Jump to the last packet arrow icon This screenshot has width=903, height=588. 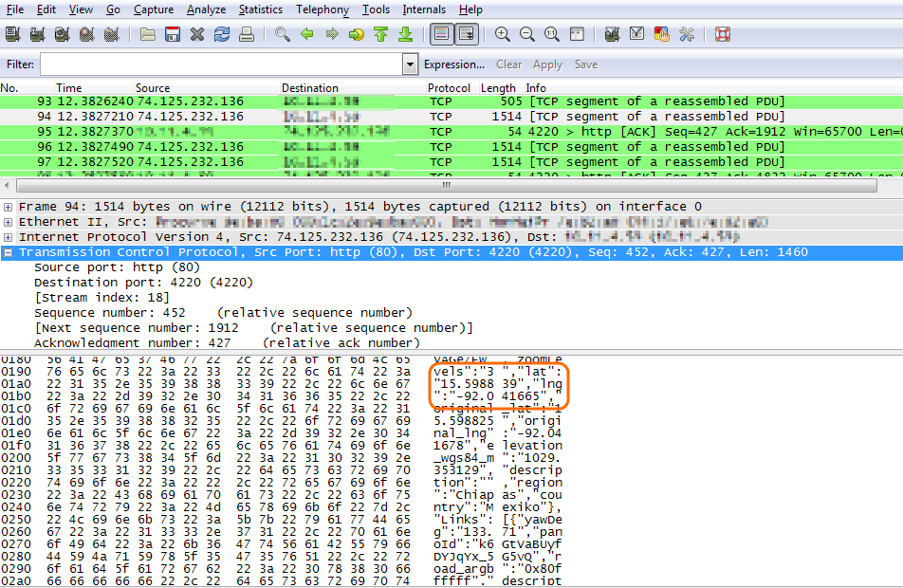(405, 34)
